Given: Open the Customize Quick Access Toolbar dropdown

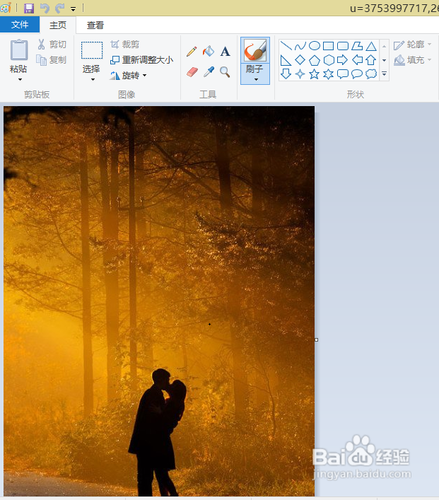Looking at the screenshot, I should point(73,9).
